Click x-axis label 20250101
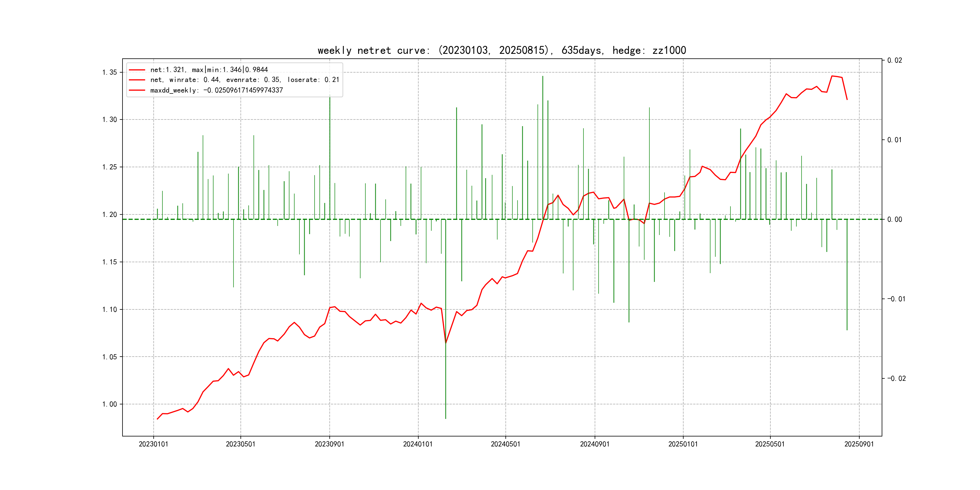The height and width of the screenshot is (490, 980). point(683,444)
